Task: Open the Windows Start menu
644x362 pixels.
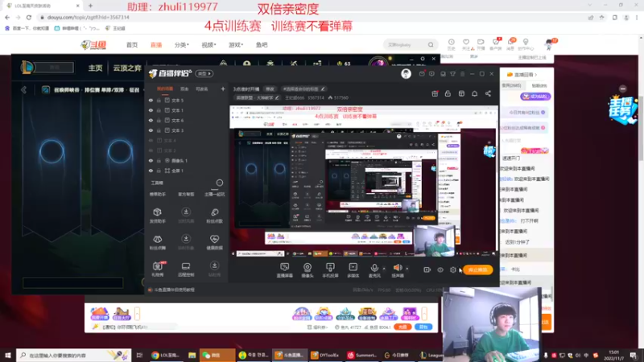Action: (8, 355)
